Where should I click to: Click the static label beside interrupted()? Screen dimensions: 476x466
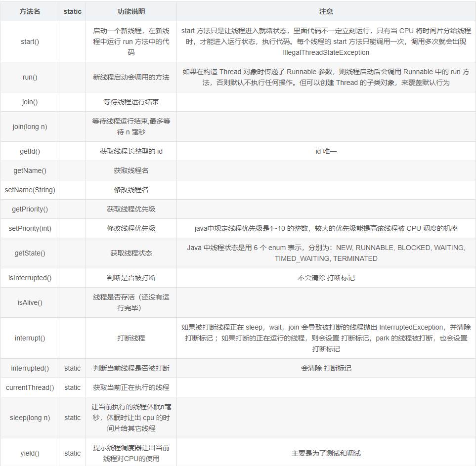point(72,368)
